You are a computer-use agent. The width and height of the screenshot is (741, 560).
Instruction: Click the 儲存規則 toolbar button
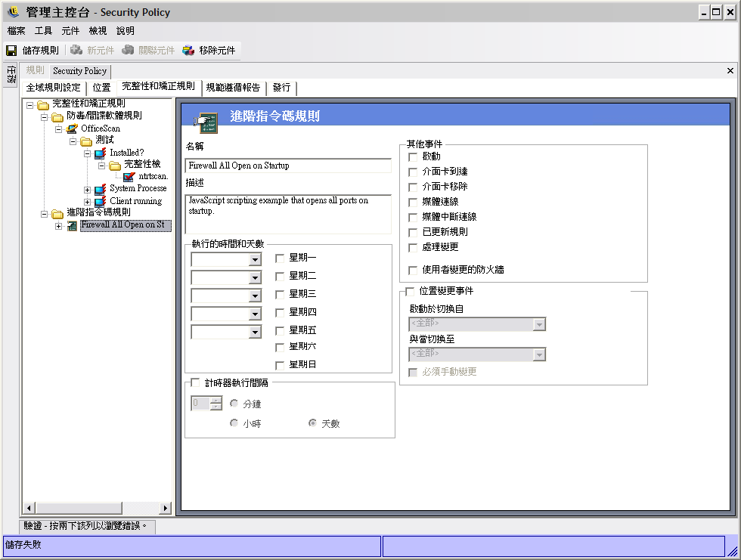[x=33, y=50]
